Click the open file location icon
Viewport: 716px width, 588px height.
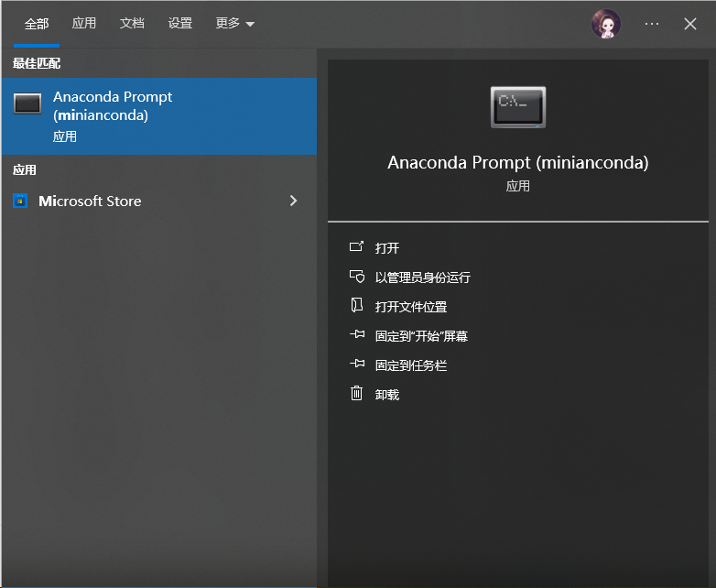[357, 305]
